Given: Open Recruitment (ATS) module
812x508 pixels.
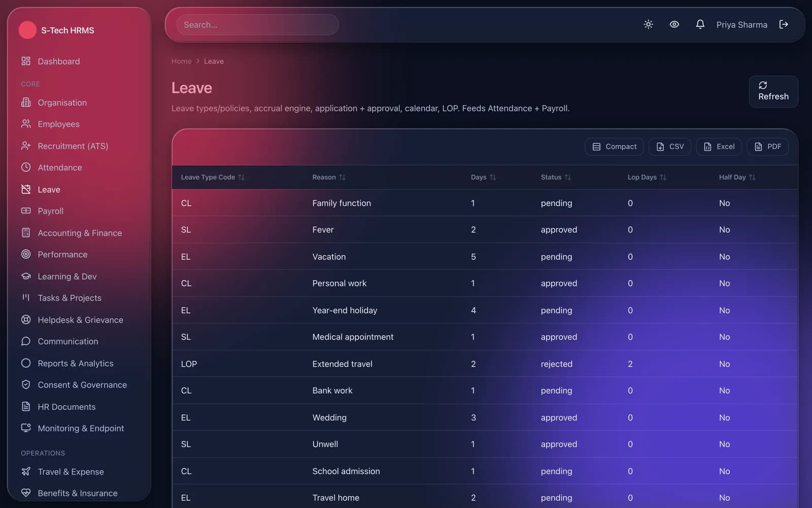Looking at the screenshot, I should point(73,146).
